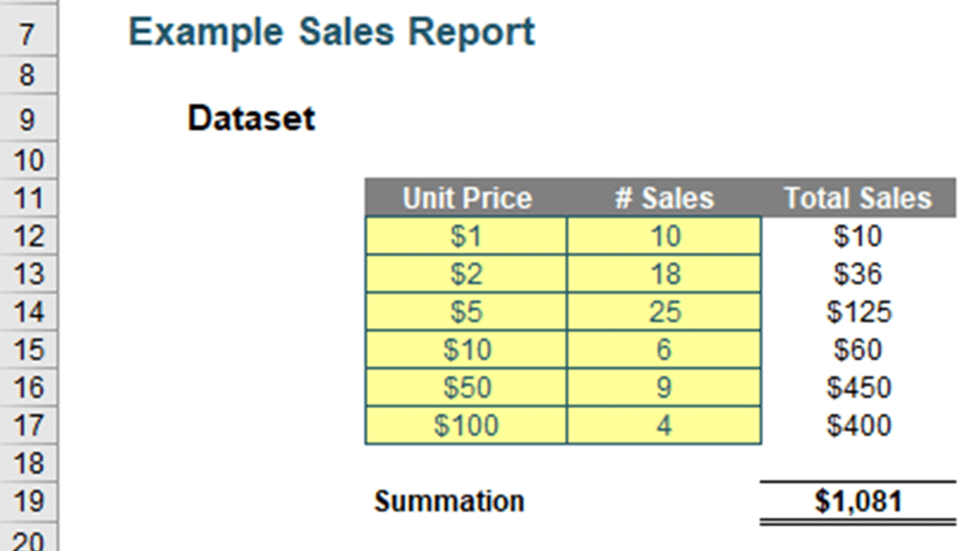This screenshot has width=980, height=551.
Task: Click the $50 unit price cell
Action: pyautogui.click(x=467, y=388)
